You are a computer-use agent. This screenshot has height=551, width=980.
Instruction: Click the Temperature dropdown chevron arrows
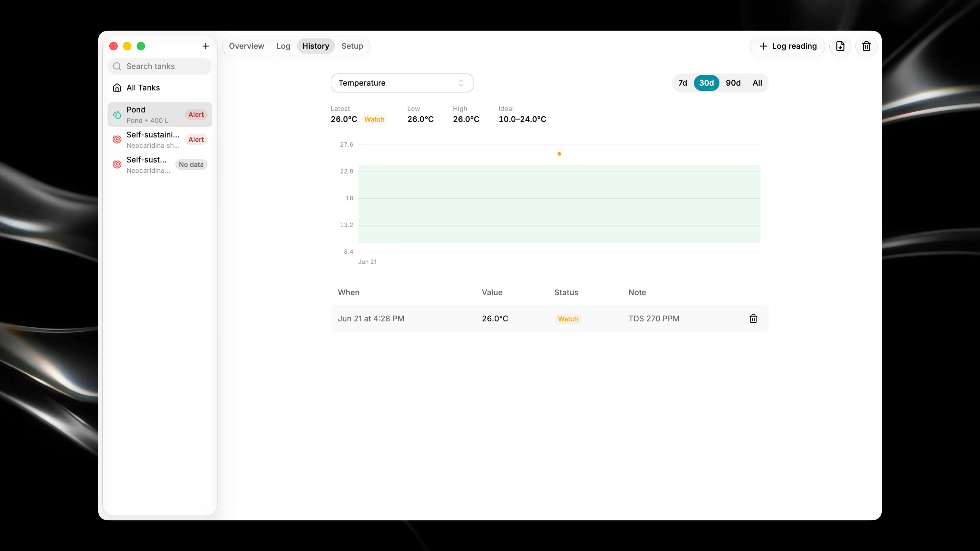[x=461, y=83]
